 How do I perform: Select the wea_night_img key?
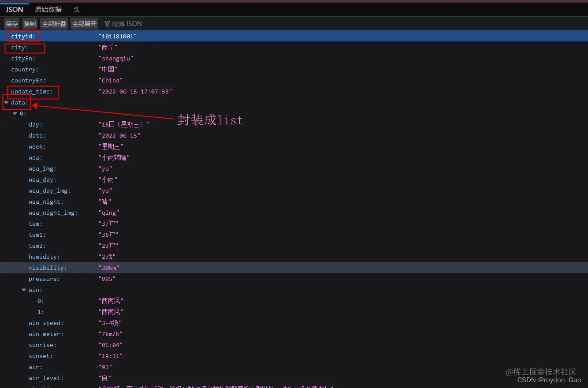(x=53, y=213)
